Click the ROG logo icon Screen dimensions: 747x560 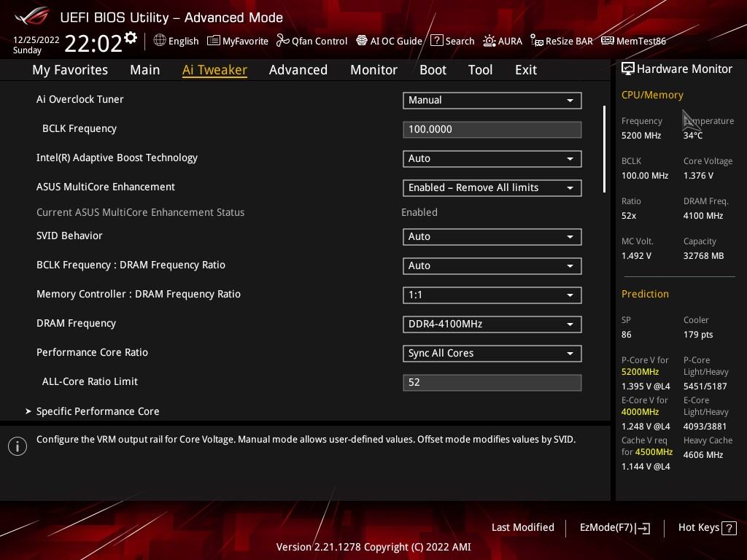pos(31,16)
